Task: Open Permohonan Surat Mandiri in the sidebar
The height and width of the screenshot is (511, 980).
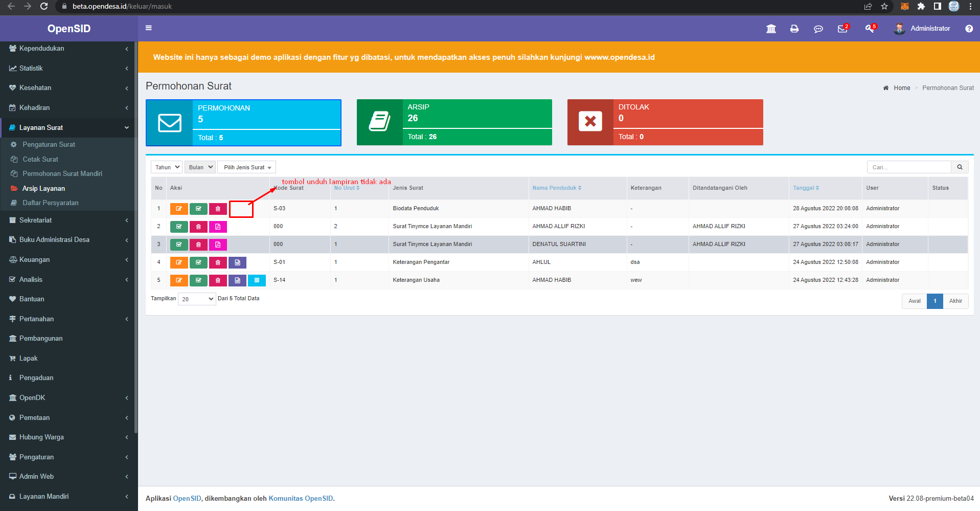Action: [61, 174]
